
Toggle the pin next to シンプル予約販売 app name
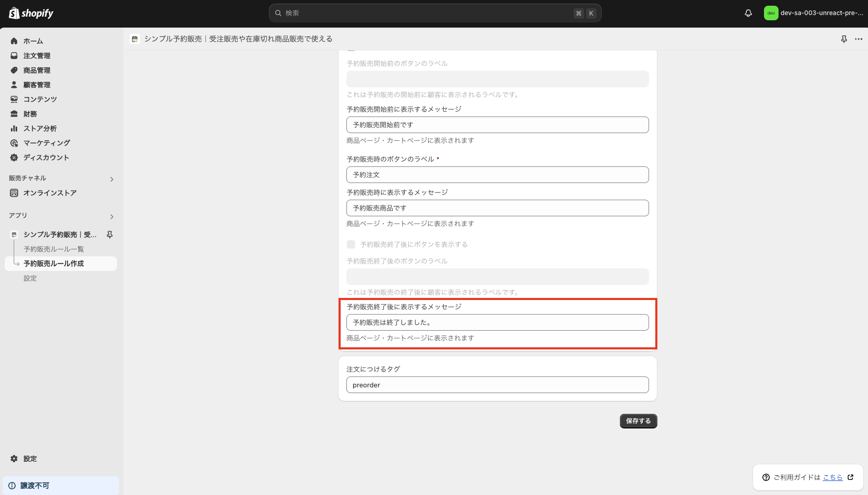pos(110,235)
